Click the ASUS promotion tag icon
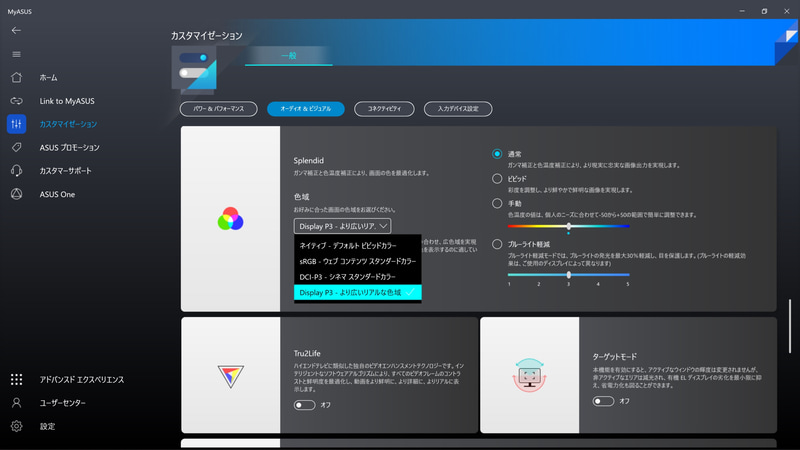The image size is (800, 450). tap(16, 147)
